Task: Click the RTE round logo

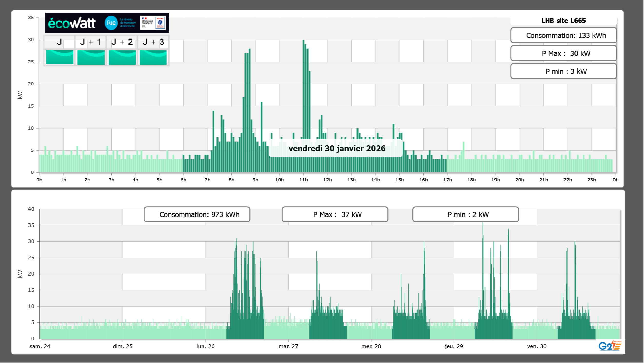Action: click(x=111, y=23)
